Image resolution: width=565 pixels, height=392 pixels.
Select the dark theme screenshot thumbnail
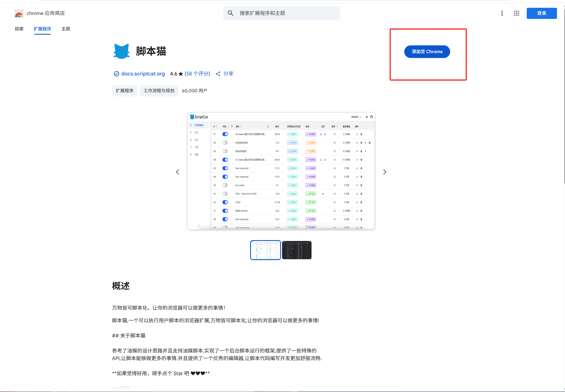[297, 250]
